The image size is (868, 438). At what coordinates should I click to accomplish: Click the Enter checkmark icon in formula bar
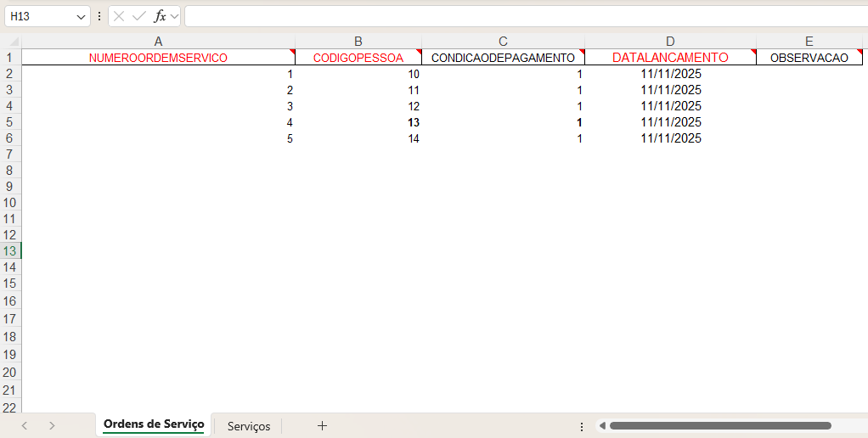[138, 16]
